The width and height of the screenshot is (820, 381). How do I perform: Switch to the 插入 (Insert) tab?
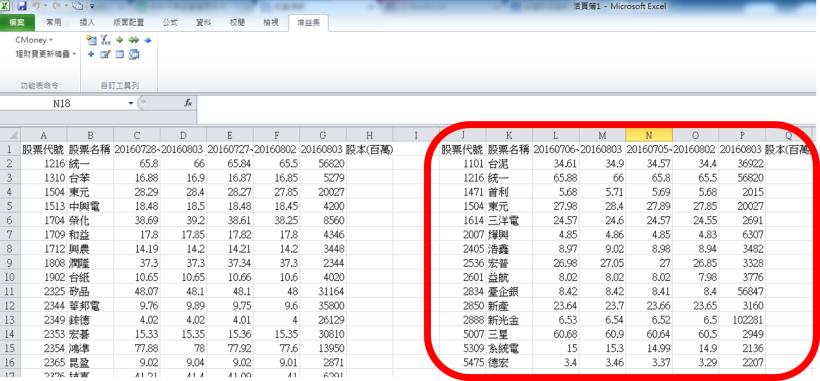coord(87,22)
